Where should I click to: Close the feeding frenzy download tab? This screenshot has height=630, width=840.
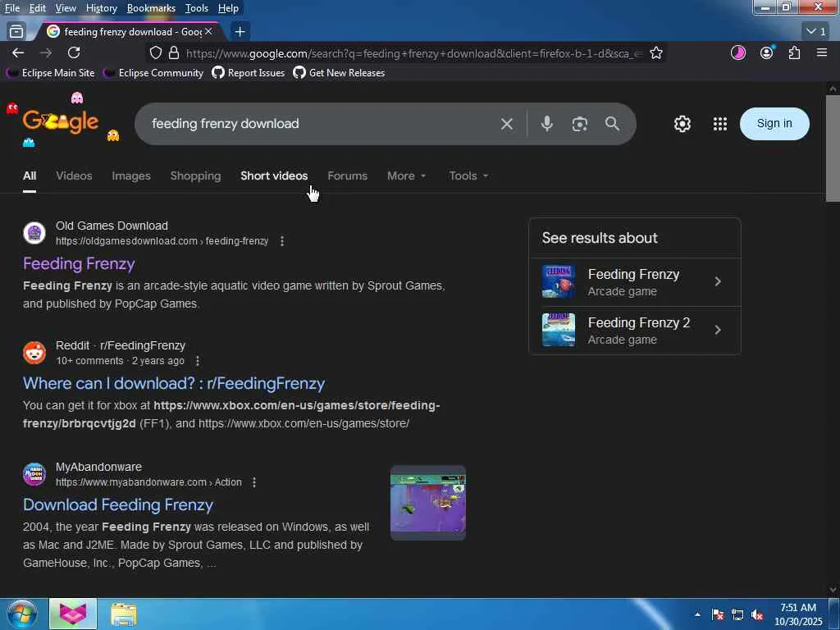(208, 32)
